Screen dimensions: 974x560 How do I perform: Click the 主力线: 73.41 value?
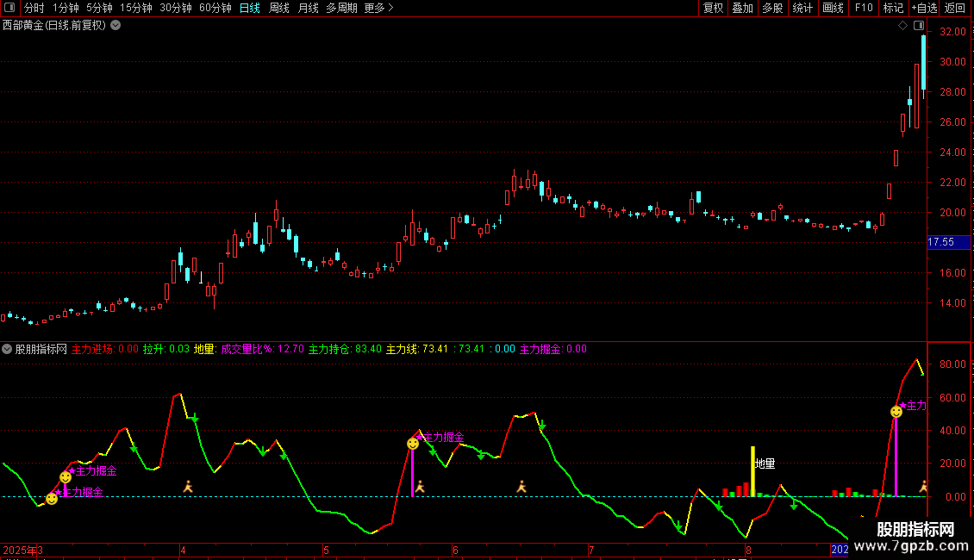417,349
